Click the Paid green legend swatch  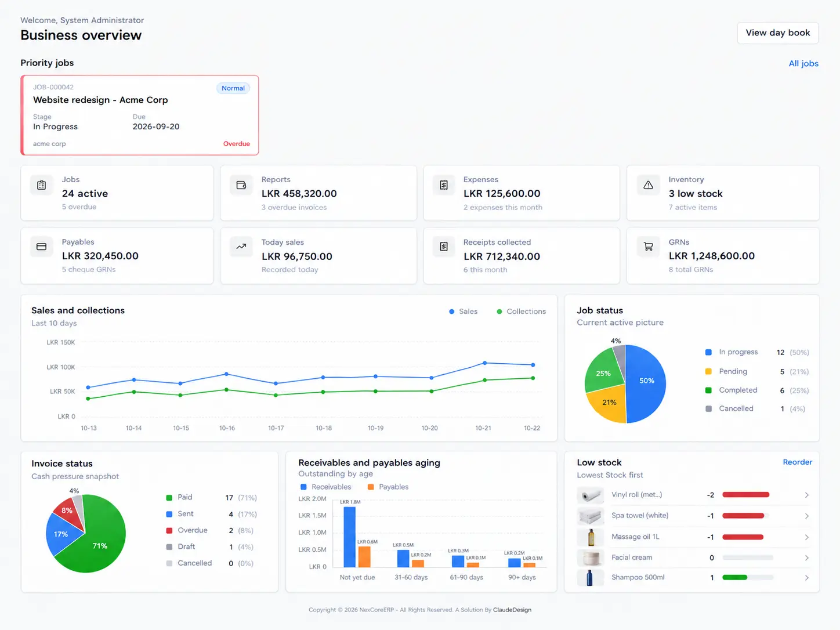(169, 498)
